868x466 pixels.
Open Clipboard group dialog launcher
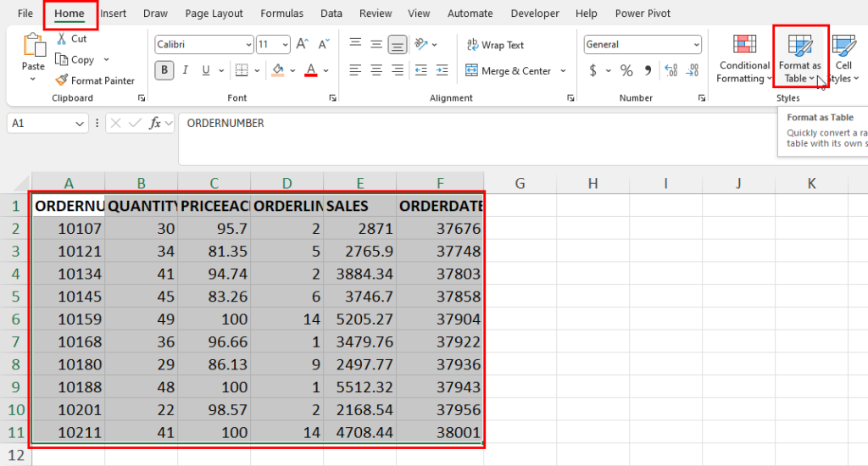(142, 98)
